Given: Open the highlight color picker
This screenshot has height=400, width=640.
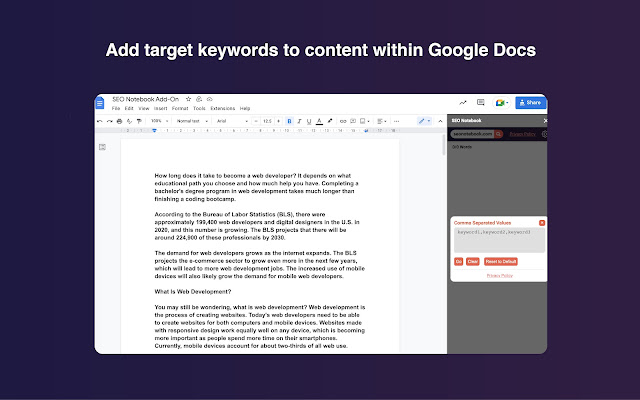Looking at the screenshot, I should 330,121.
